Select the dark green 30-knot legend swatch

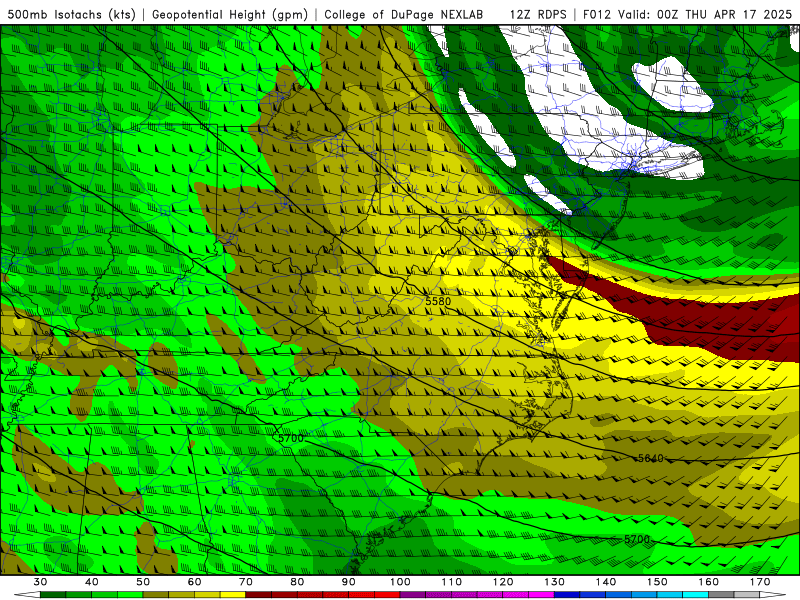(53, 595)
